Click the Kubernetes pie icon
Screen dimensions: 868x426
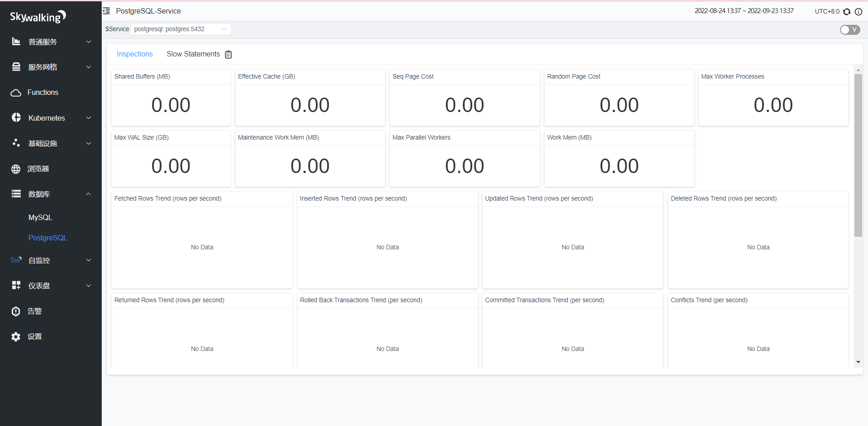[x=16, y=117]
